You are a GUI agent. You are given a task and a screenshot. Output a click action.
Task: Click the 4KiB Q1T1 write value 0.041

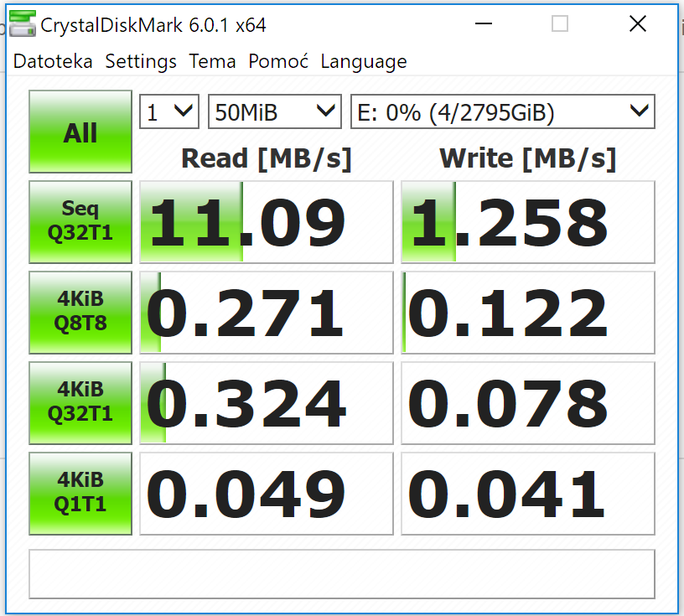pyautogui.click(x=528, y=493)
